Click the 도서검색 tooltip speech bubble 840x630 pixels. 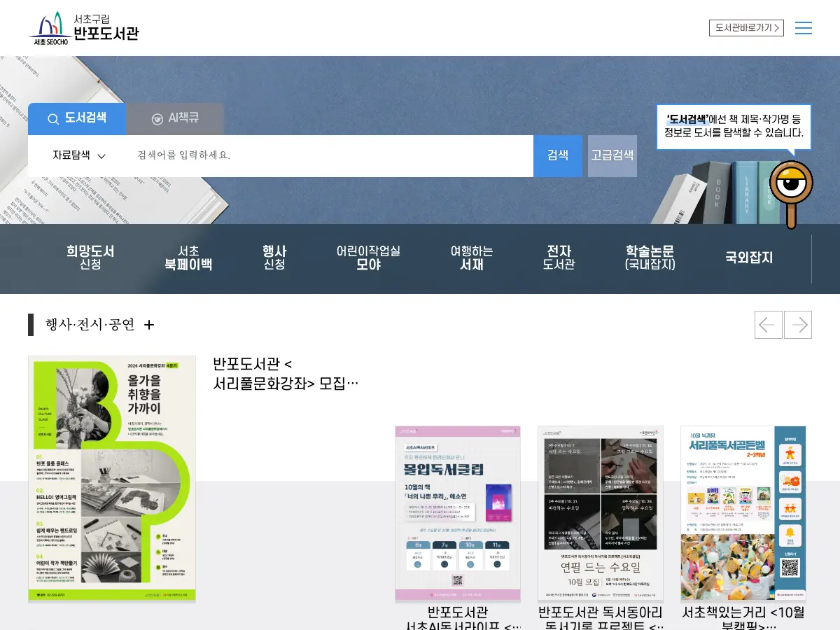click(x=734, y=127)
